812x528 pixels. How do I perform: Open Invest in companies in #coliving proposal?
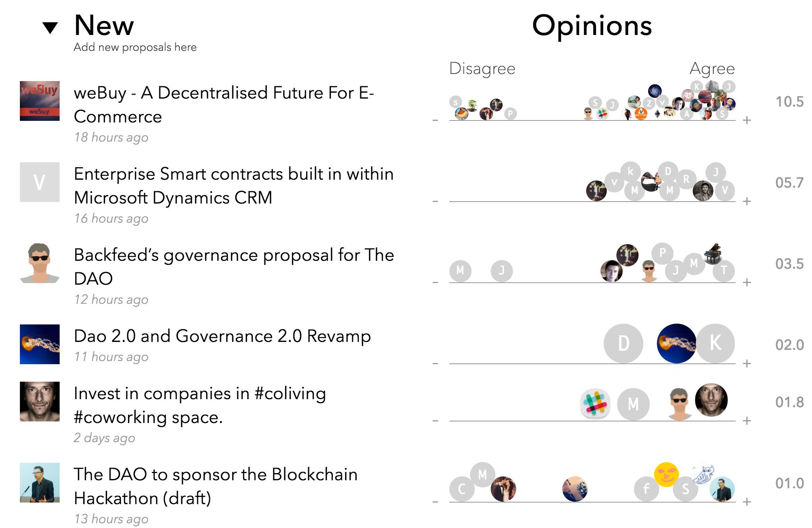point(200,405)
